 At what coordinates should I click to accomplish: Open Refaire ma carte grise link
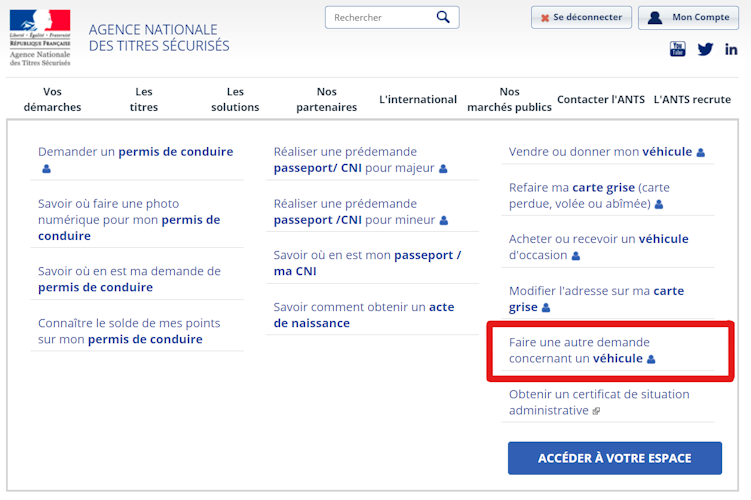pos(589,195)
